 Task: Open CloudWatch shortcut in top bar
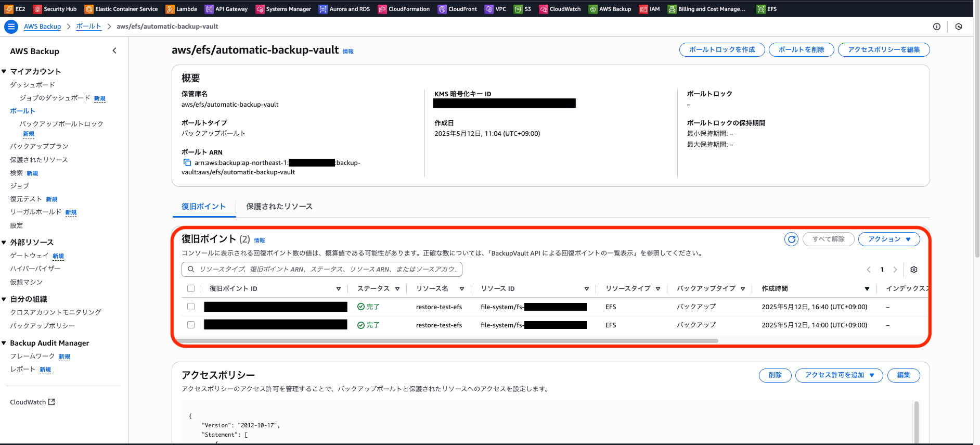tap(560, 9)
